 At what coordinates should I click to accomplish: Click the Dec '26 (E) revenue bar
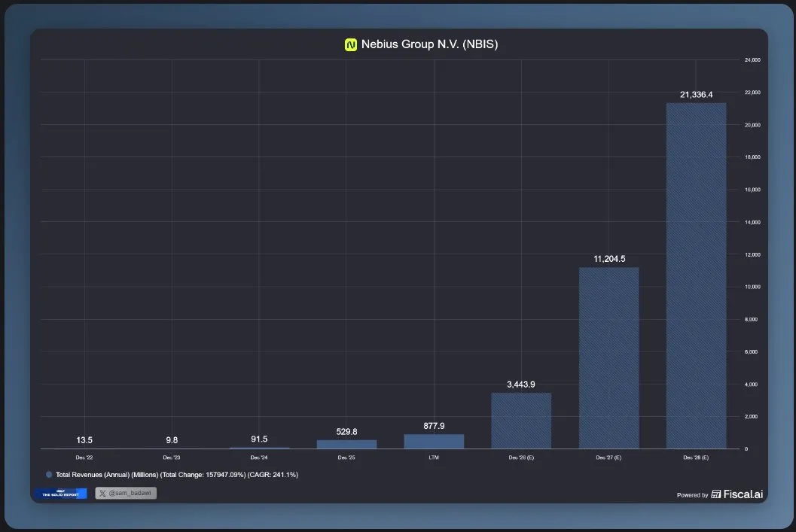[521, 421]
